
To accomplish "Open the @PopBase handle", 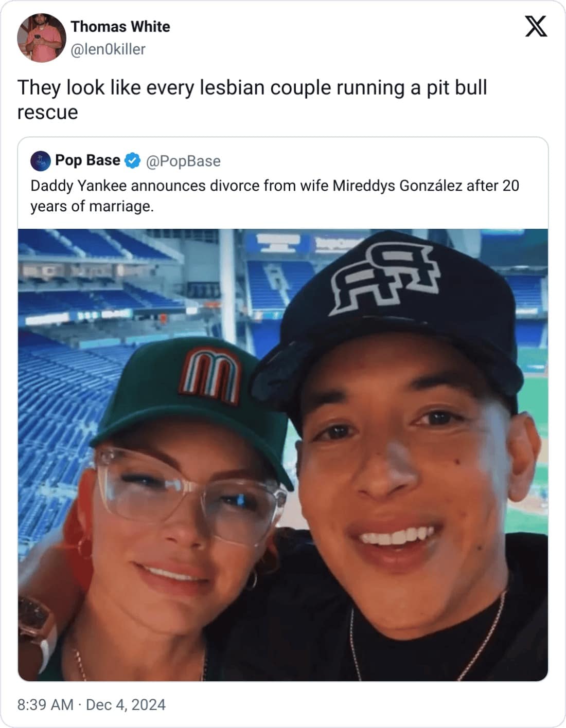I will point(183,161).
